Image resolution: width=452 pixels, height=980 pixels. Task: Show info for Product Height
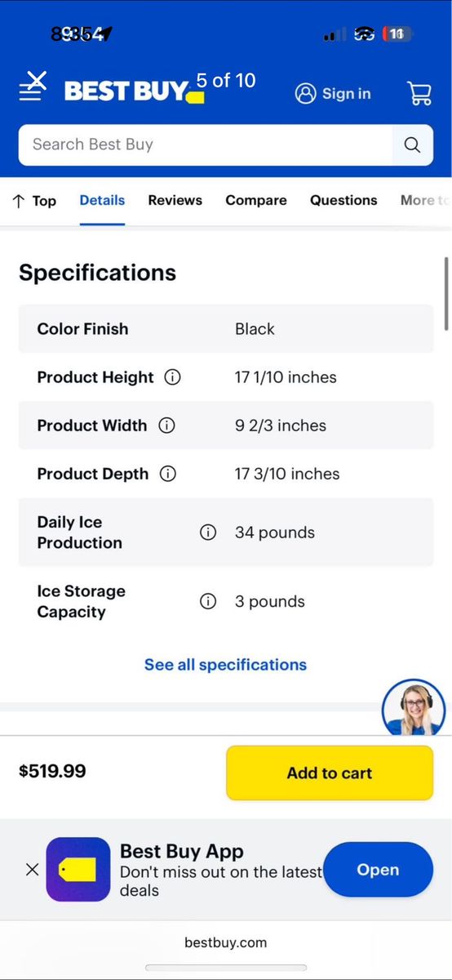click(172, 377)
